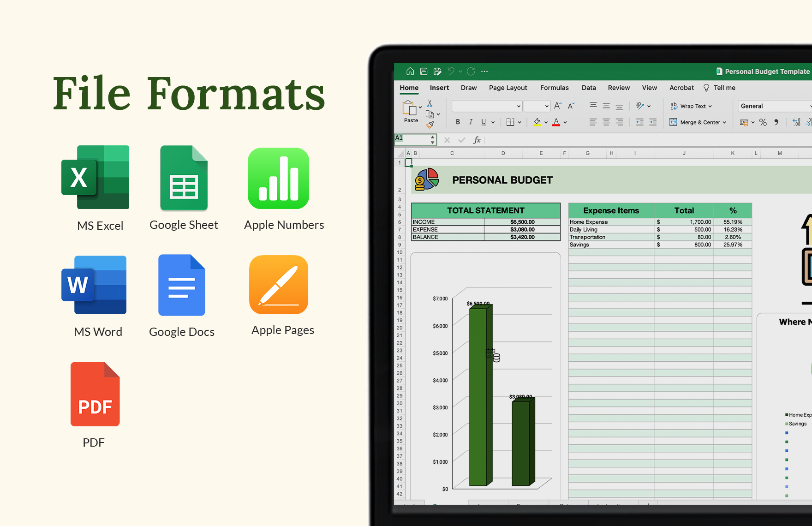Expand the underline style arrow
The height and width of the screenshot is (526, 812).
[493, 122]
